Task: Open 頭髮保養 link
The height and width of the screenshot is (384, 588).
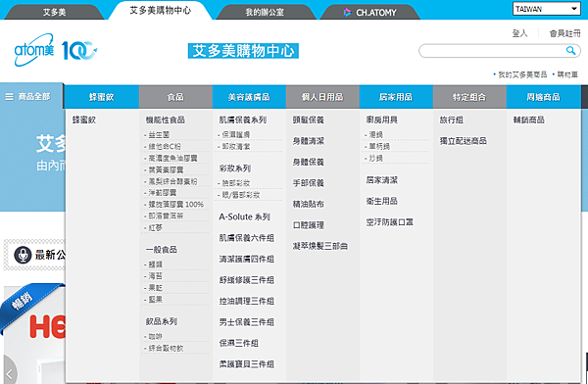Action: click(x=309, y=120)
